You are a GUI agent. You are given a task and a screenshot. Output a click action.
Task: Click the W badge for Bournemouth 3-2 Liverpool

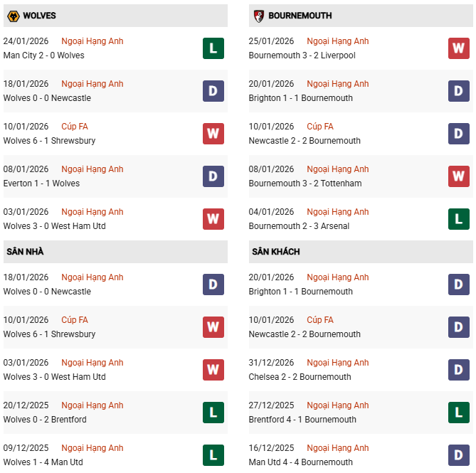click(458, 48)
